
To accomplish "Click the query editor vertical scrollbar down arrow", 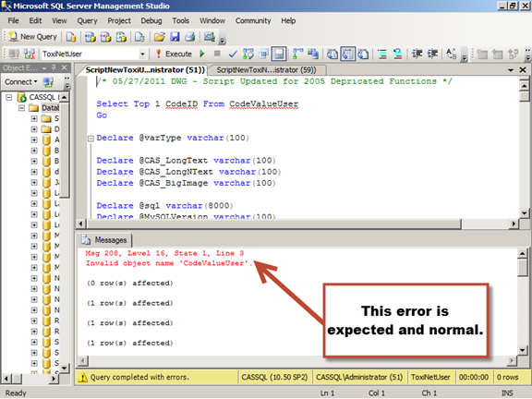I will click(525, 213).
